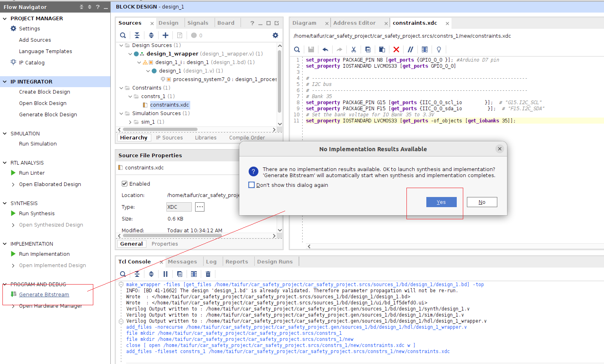
Task: Switch to the Board tab
Action: point(226,23)
